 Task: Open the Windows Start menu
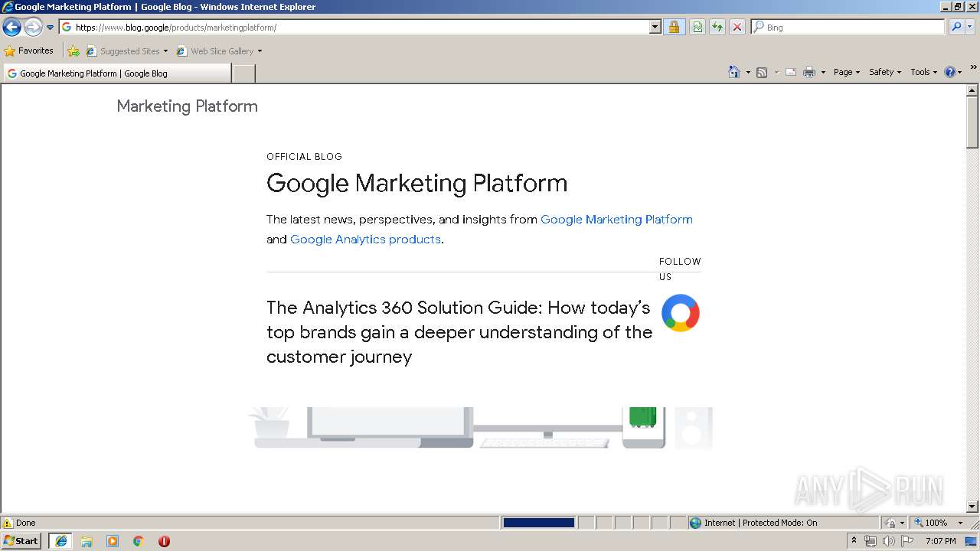[22, 541]
